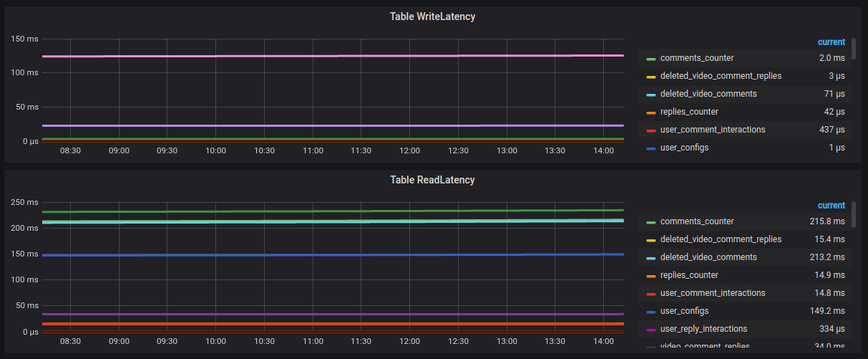
Task: Click the ReadLatency legend scrollbar
Action: click(x=854, y=214)
